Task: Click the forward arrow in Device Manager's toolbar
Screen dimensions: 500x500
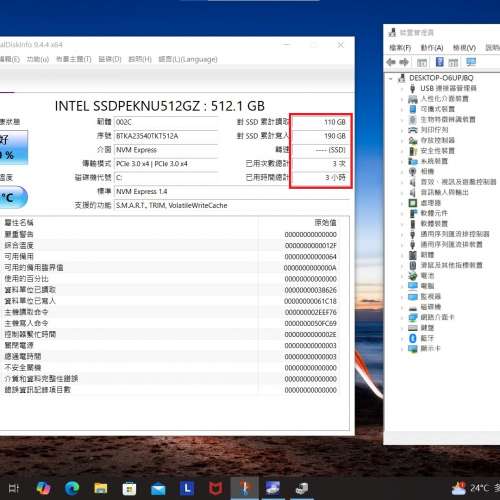Action: pyautogui.click(x=404, y=62)
